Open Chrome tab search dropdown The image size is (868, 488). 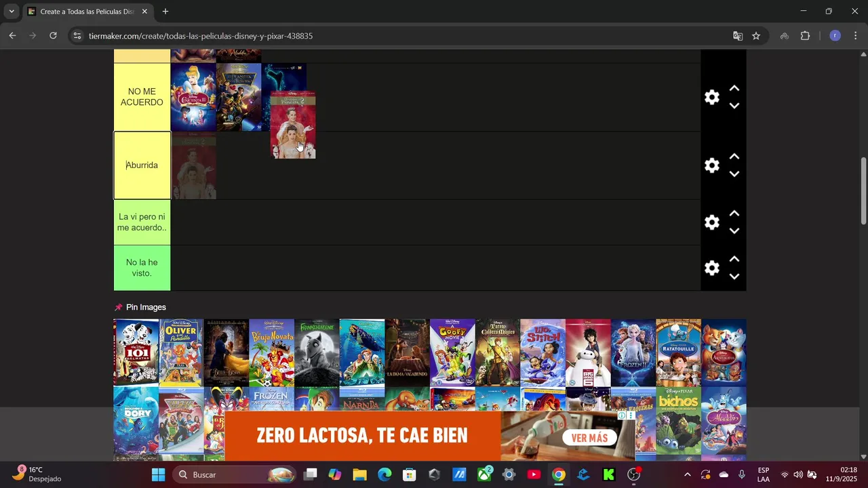(x=12, y=12)
